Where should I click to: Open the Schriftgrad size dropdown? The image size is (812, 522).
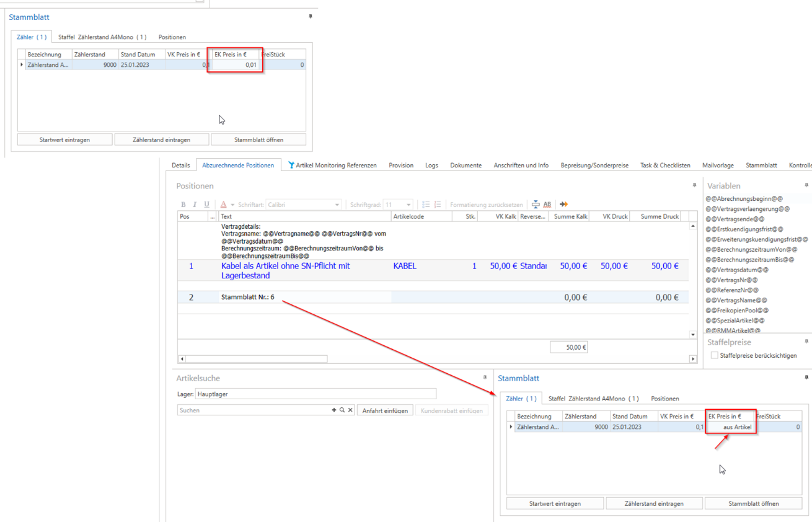[x=408, y=205]
